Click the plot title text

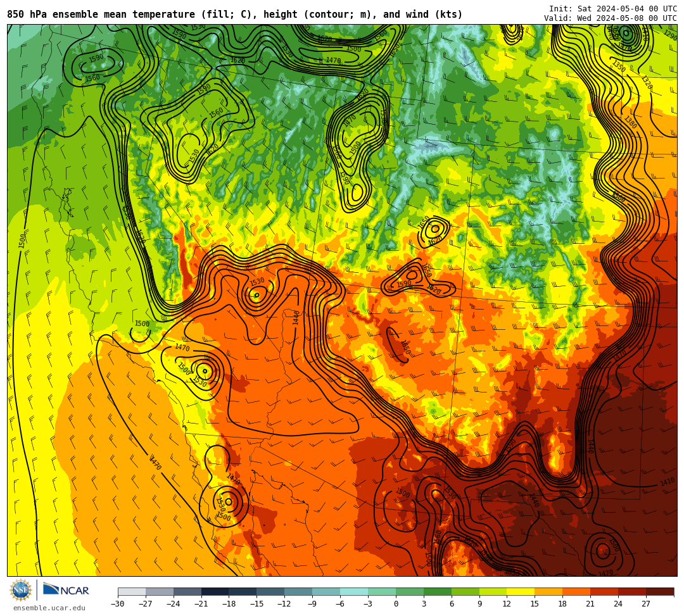235,15
